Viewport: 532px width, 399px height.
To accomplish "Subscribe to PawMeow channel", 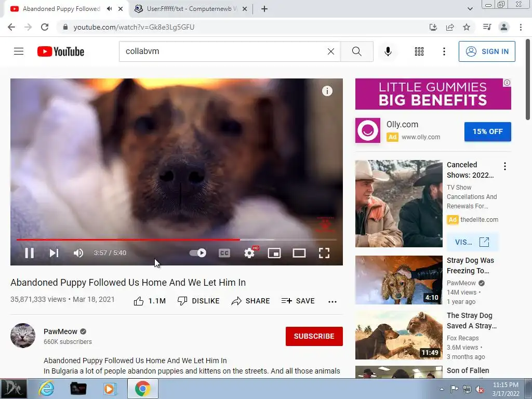I will coord(314,336).
